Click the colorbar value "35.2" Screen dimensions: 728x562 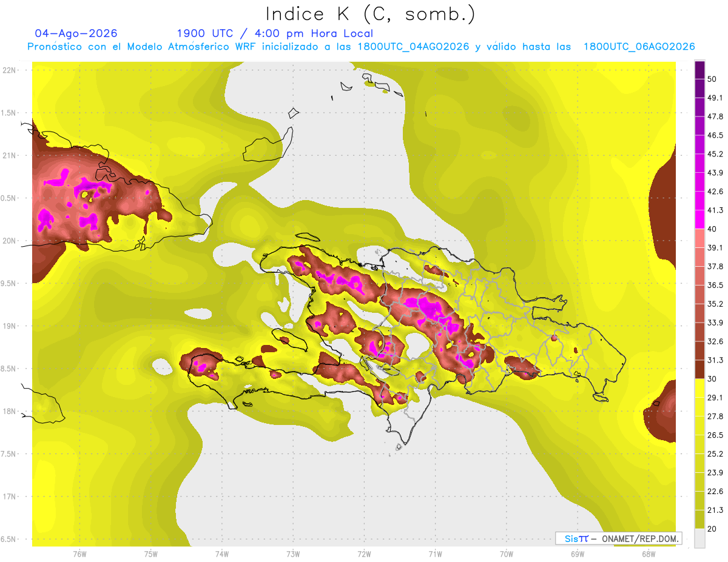tap(715, 304)
